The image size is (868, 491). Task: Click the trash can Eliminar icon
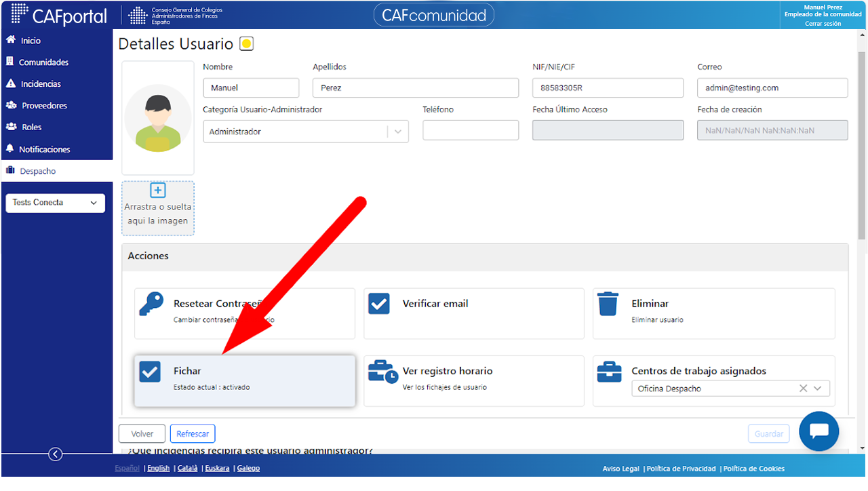pos(608,304)
